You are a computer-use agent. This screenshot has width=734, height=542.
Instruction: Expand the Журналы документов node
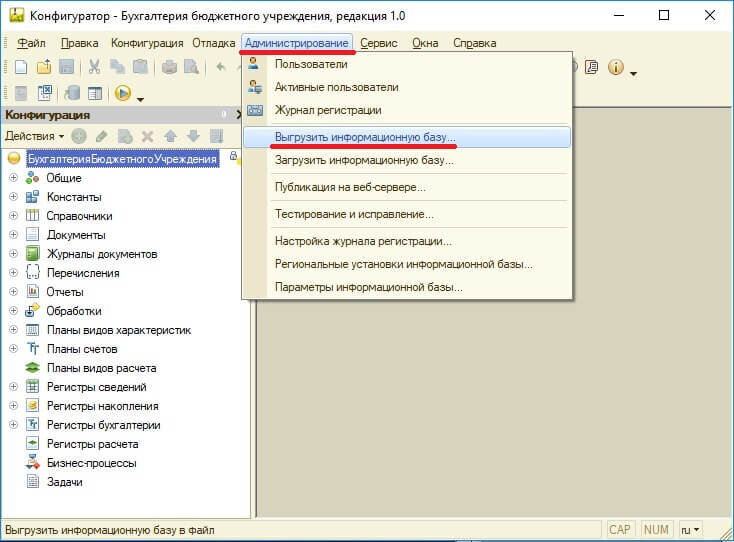[14, 254]
